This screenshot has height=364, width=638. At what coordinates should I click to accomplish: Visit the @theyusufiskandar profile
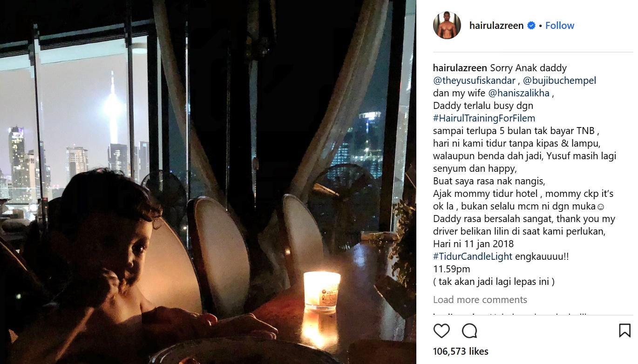tap(475, 81)
